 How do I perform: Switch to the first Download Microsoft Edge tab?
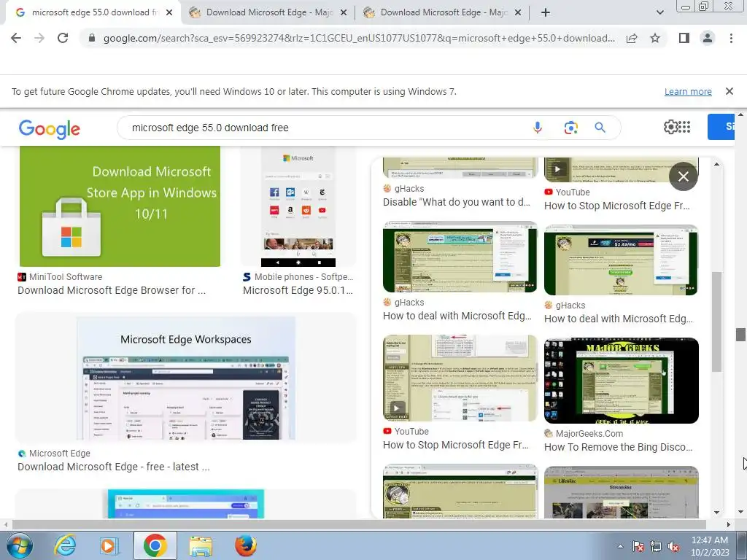[269, 13]
